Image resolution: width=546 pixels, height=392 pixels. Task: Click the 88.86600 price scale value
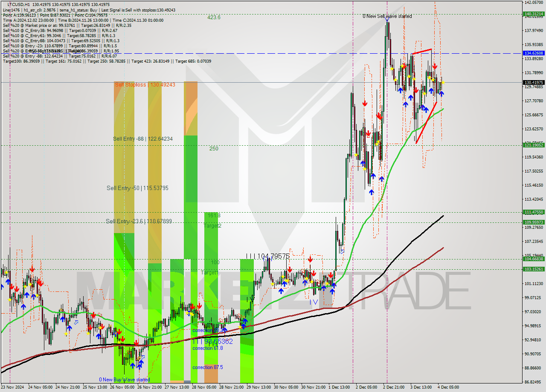[x=534, y=368]
